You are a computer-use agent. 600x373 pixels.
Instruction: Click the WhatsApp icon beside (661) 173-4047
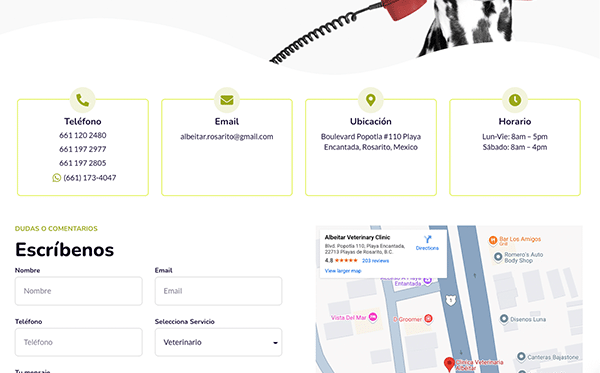(57, 178)
